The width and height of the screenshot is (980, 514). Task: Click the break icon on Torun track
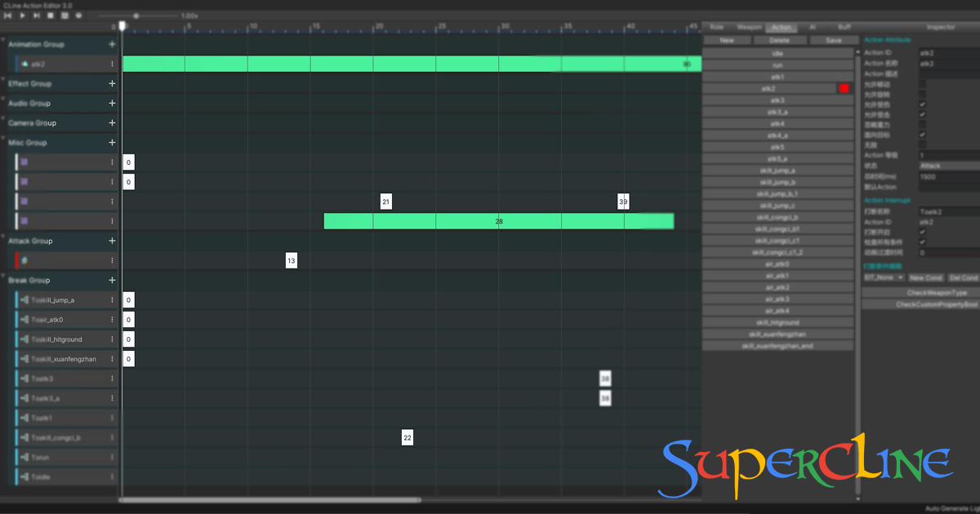coord(24,458)
